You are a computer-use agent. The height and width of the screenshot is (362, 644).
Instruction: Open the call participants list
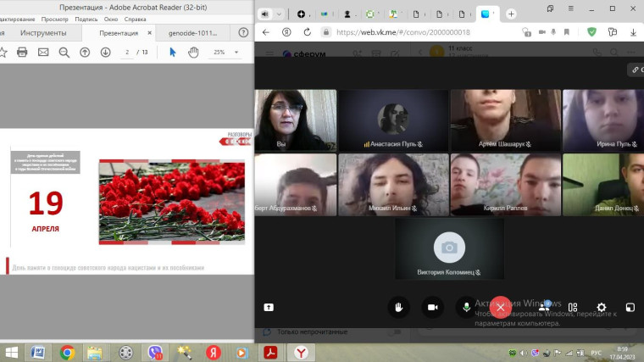click(x=544, y=307)
